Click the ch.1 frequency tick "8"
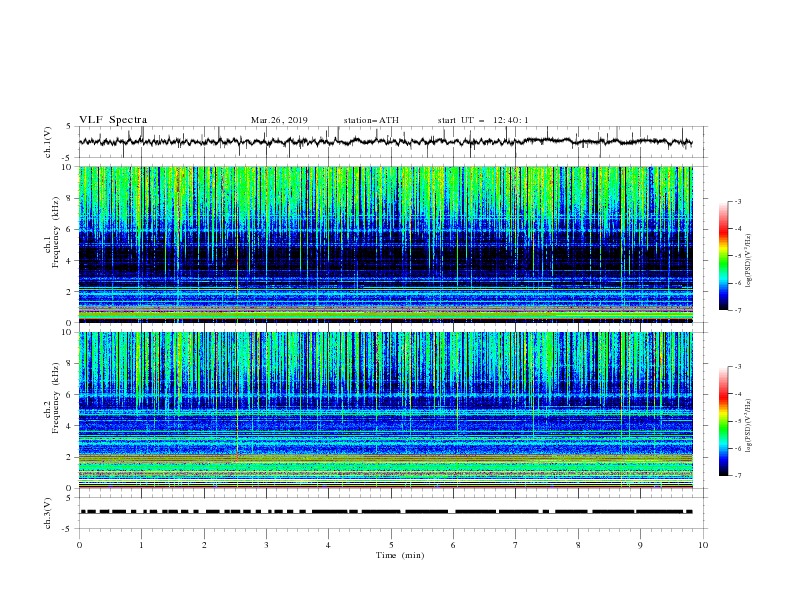The width and height of the screenshot is (792, 612). click(70, 198)
